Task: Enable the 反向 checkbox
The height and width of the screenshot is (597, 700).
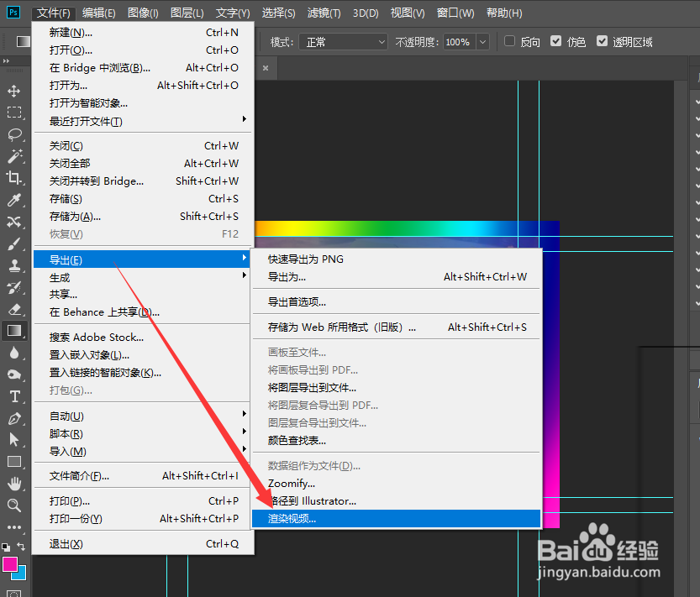Action: coord(509,40)
